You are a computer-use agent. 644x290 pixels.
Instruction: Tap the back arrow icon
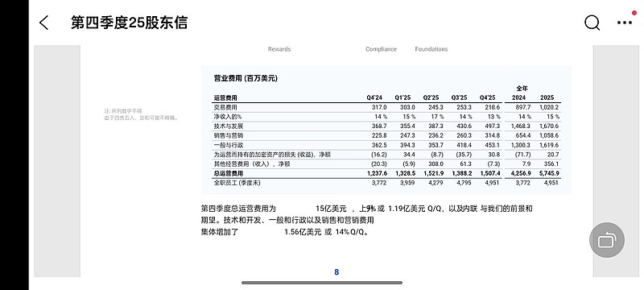coord(44,23)
